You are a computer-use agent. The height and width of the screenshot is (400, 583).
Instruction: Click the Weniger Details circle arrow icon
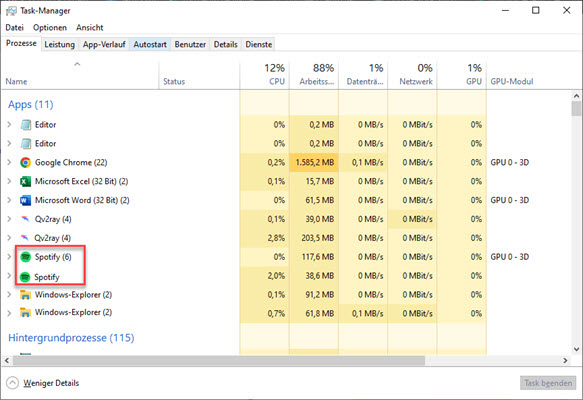[12, 383]
